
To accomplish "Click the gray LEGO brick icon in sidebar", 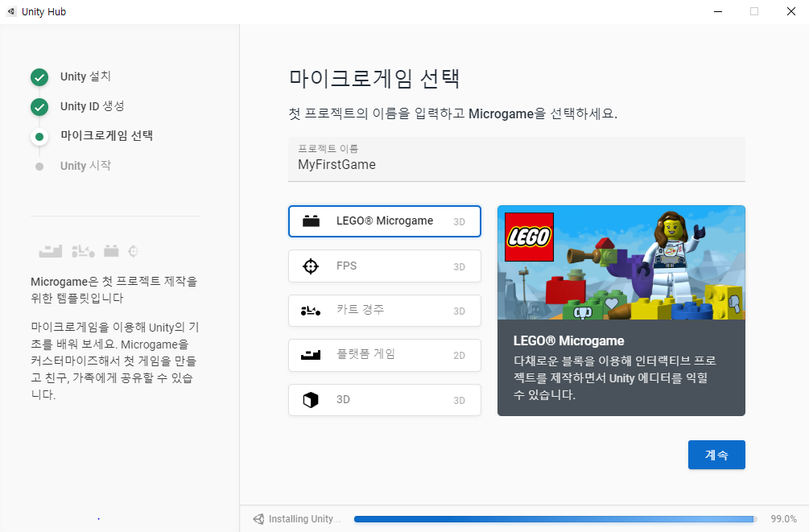I will coord(111,251).
